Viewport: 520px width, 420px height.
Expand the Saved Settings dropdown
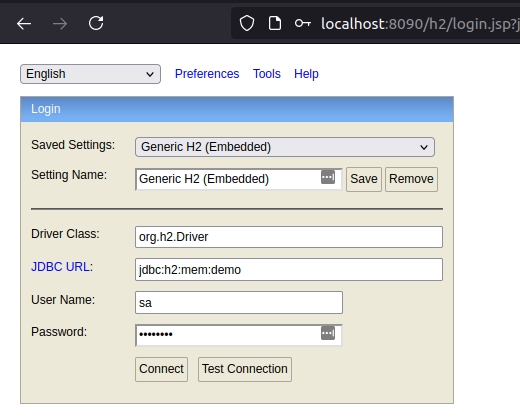tap(285, 147)
